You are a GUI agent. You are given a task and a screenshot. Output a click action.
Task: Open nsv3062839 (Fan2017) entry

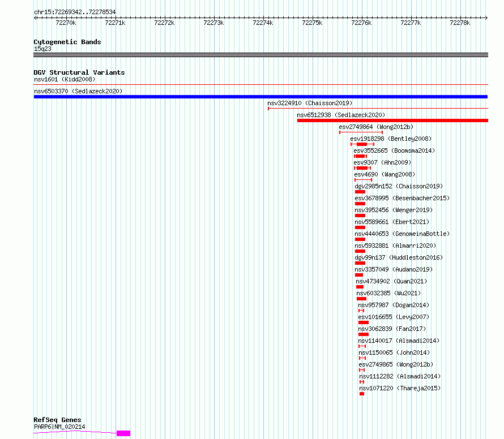point(392,329)
